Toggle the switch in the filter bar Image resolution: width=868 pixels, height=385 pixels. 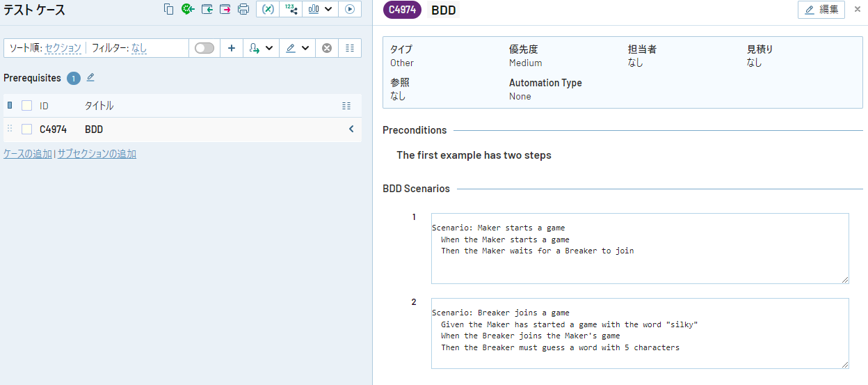204,48
